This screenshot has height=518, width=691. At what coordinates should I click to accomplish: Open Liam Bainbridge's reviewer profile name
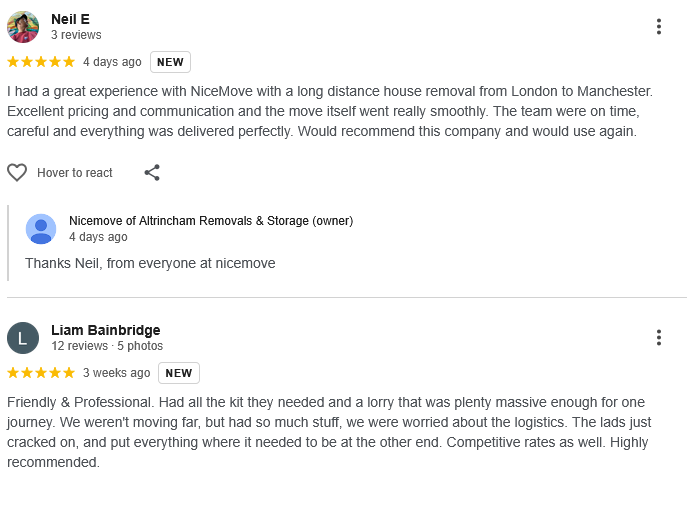(x=105, y=330)
